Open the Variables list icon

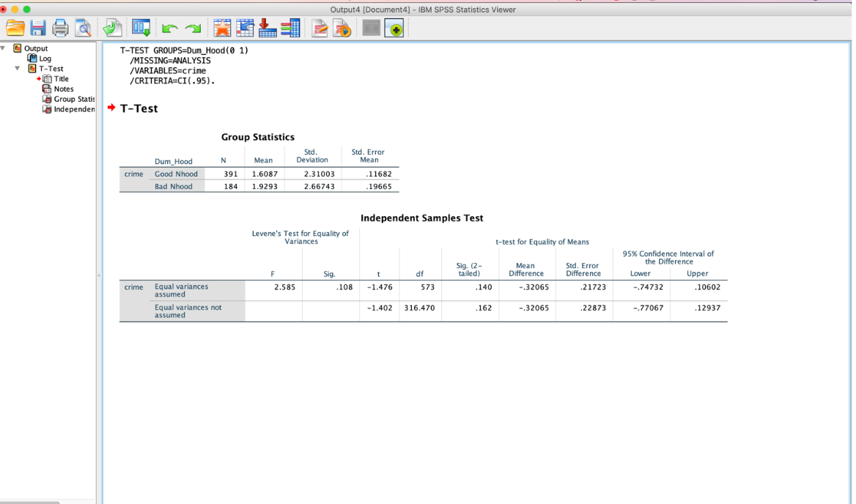coord(290,28)
